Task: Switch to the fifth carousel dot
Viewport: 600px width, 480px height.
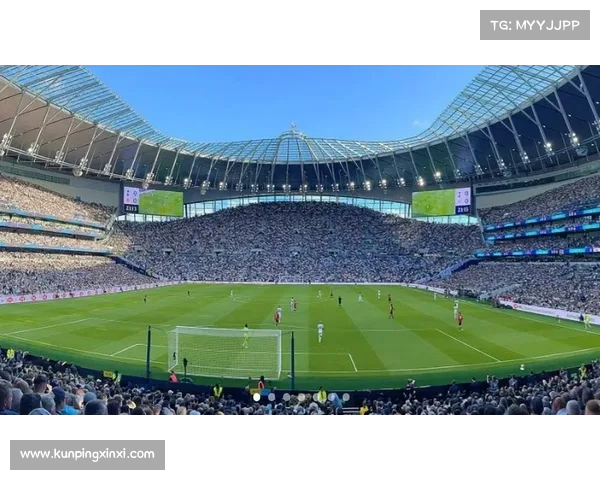Action: click(x=316, y=397)
